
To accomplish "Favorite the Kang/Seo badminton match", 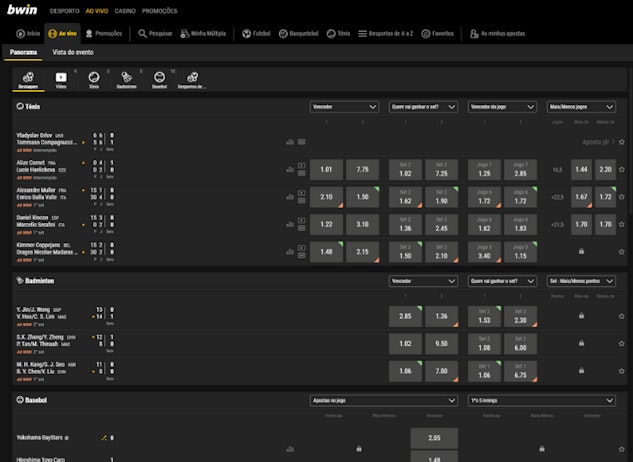I will 622,371.
